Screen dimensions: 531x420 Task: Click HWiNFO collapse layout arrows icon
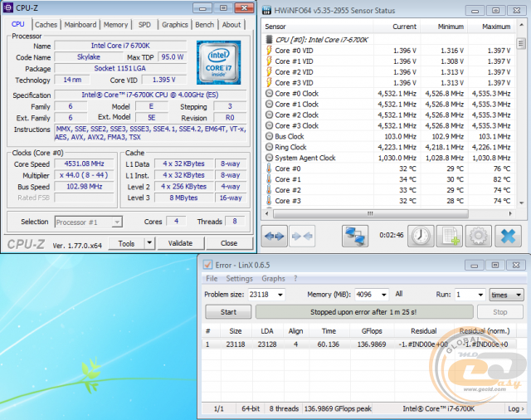tap(302, 236)
